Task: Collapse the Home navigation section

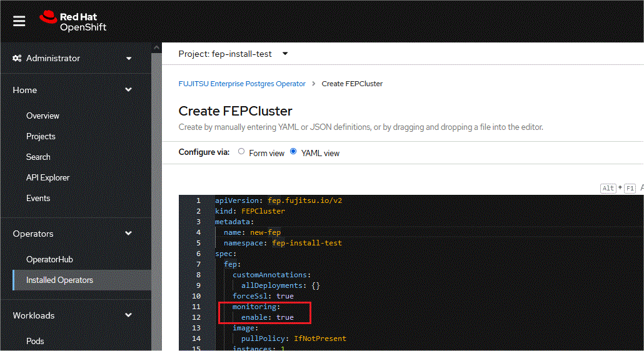Action: [x=129, y=90]
